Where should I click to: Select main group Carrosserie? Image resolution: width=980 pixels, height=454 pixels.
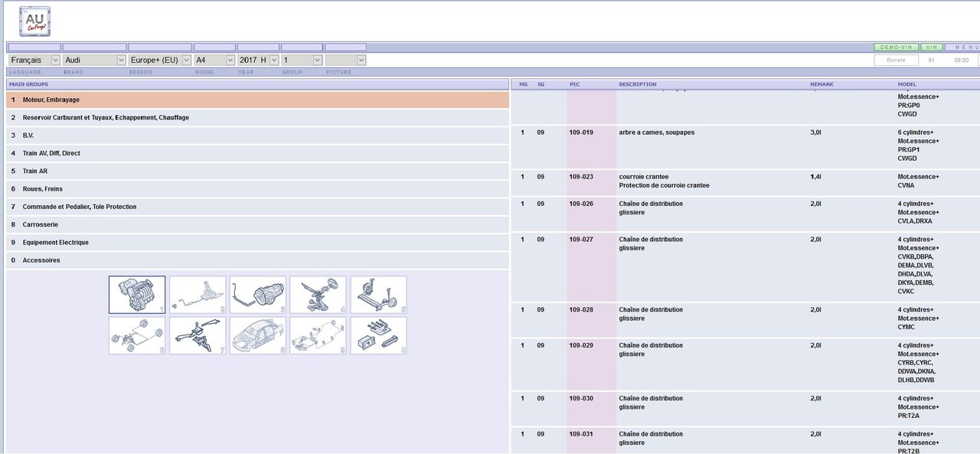point(41,224)
